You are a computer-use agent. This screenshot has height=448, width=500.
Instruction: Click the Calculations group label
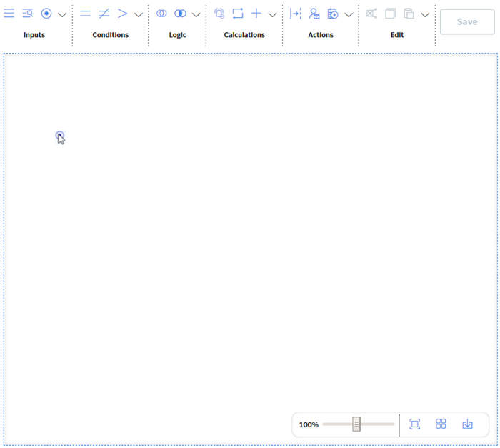(244, 35)
